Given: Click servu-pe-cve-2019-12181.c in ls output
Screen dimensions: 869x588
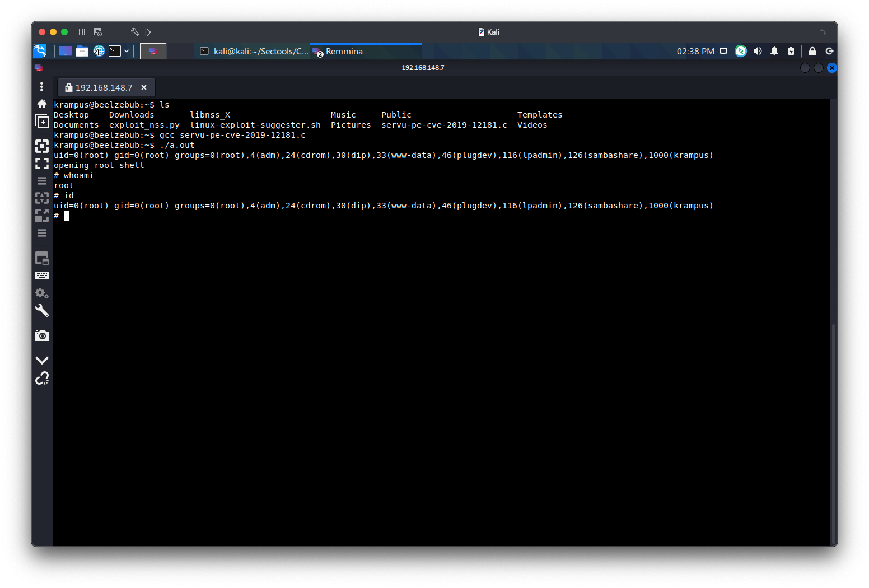Looking at the screenshot, I should coord(444,125).
